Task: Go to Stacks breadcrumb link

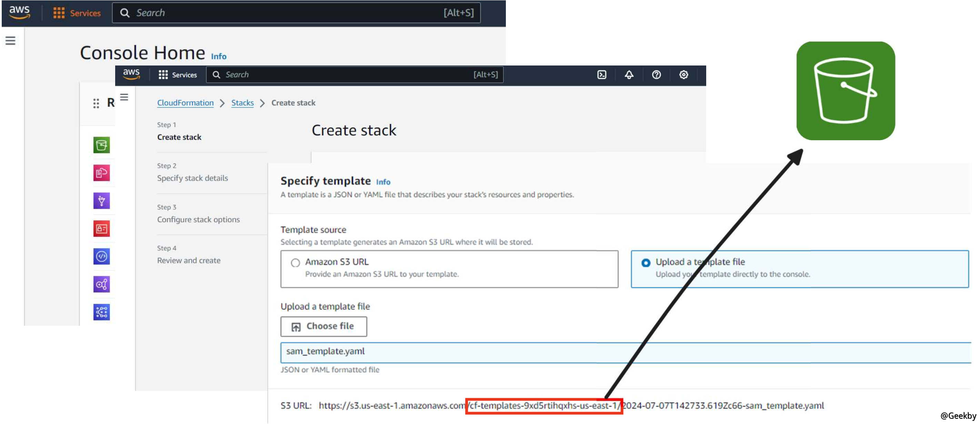Action: pos(242,103)
